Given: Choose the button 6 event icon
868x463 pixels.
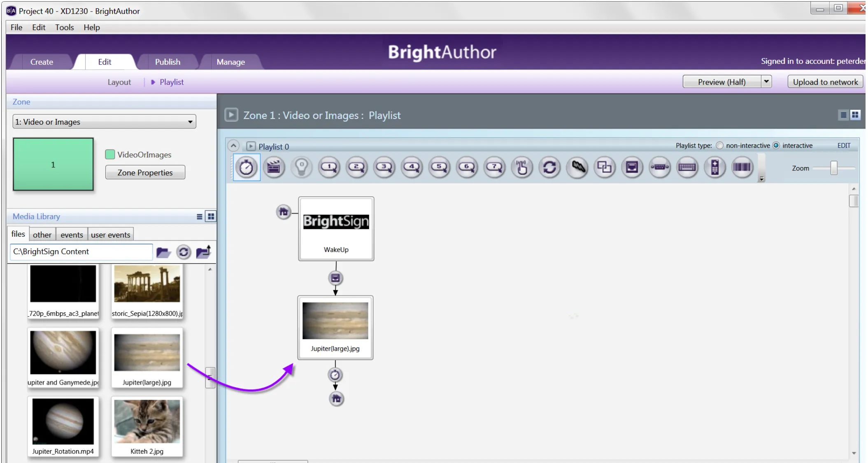Looking at the screenshot, I should click(x=467, y=168).
